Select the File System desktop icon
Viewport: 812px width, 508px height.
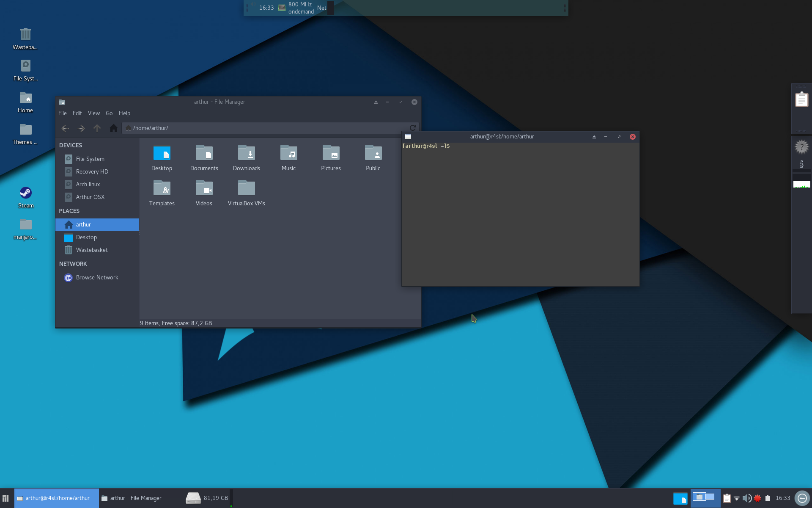pos(25,70)
